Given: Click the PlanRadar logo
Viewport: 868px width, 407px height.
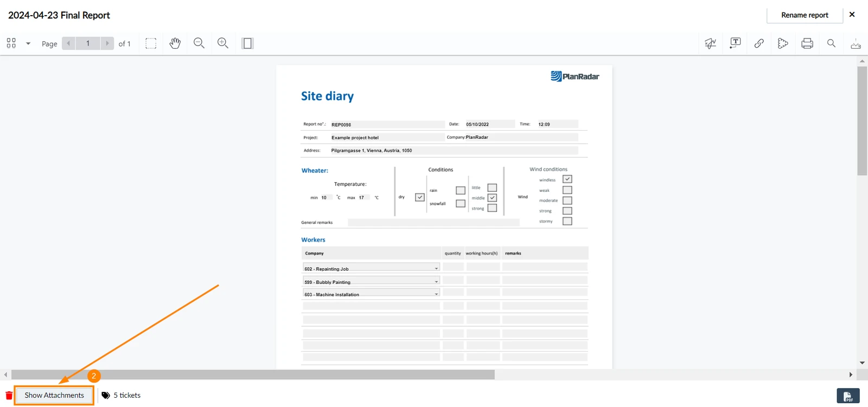Looking at the screenshot, I should 575,76.
